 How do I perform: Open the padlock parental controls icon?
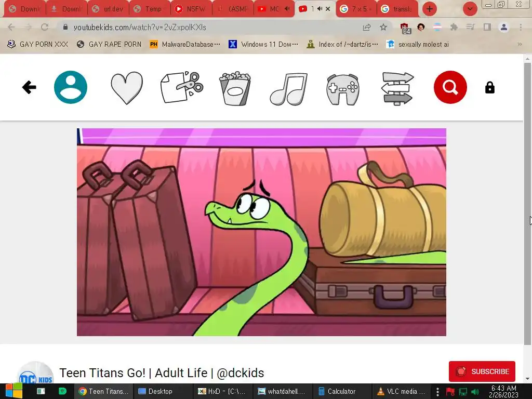[489, 87]
